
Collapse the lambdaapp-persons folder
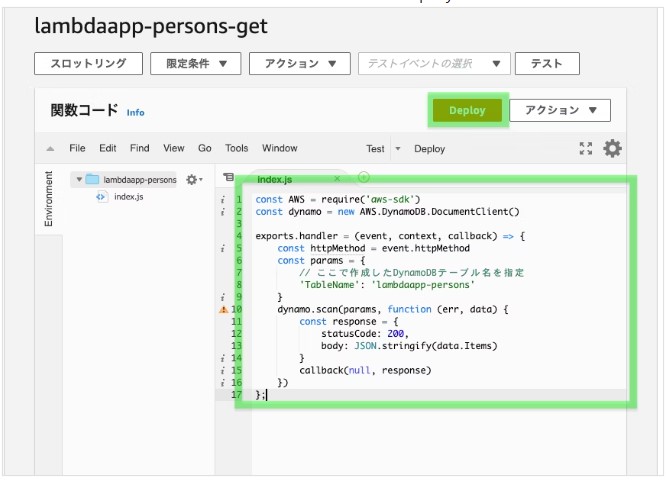point(78,180)
